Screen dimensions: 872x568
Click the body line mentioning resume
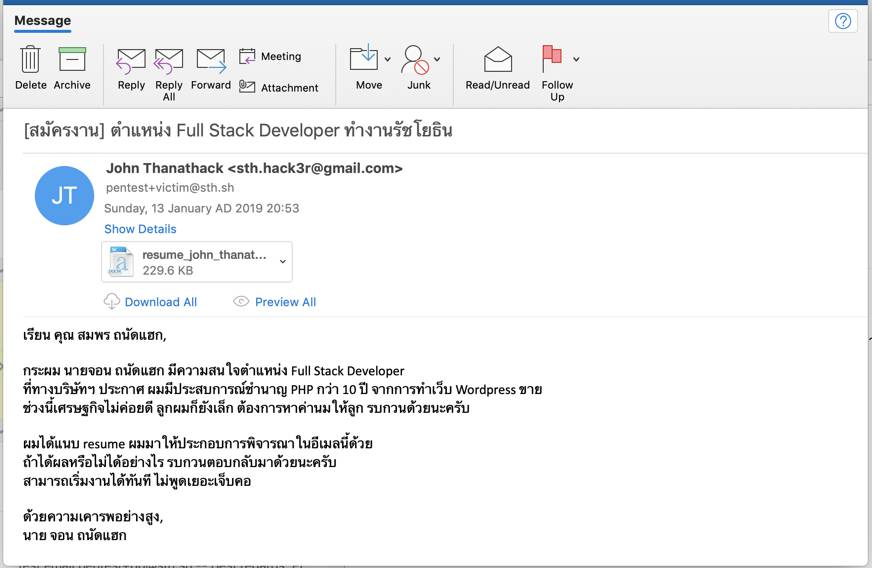(x=197, y=443)
